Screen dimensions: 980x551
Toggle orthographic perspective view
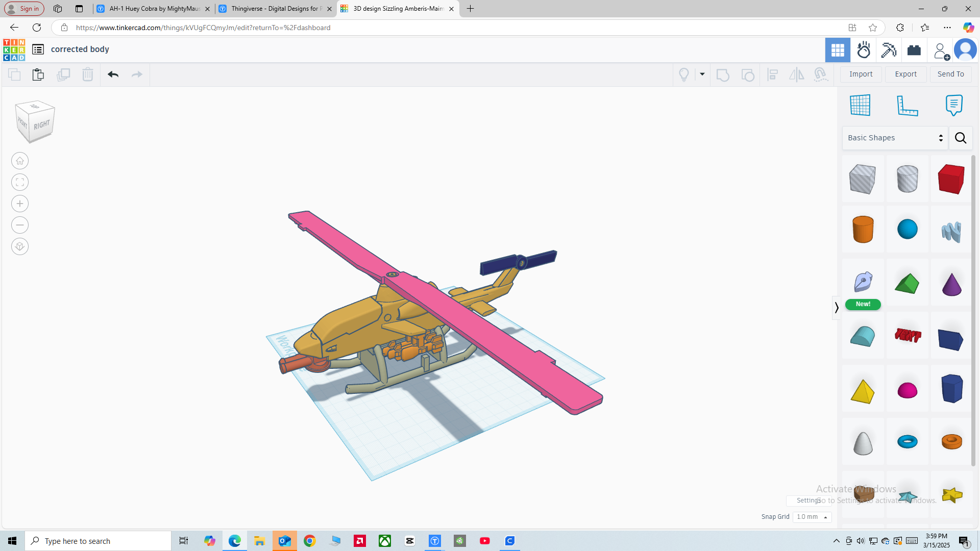point(20,247)
